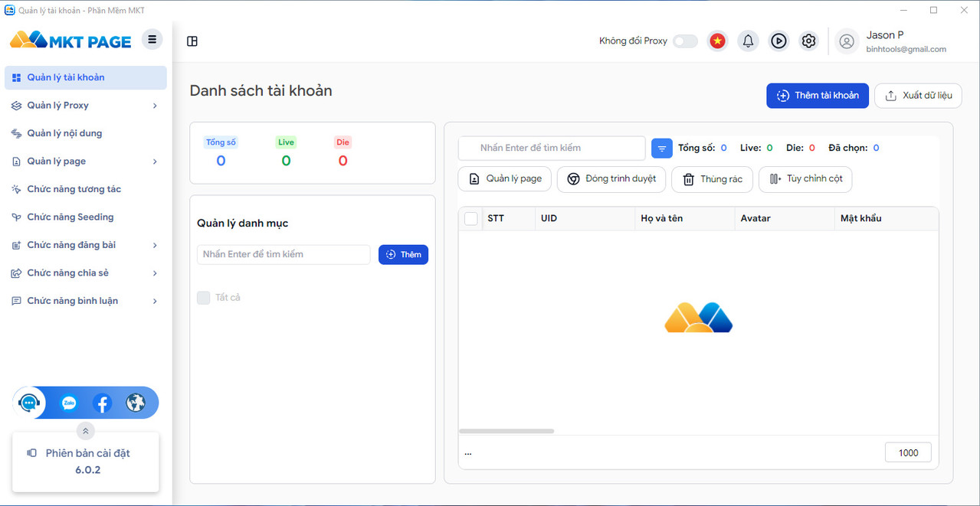Click the Họ và tên column header
Screen dimensions: 980x506
point(685,219)
